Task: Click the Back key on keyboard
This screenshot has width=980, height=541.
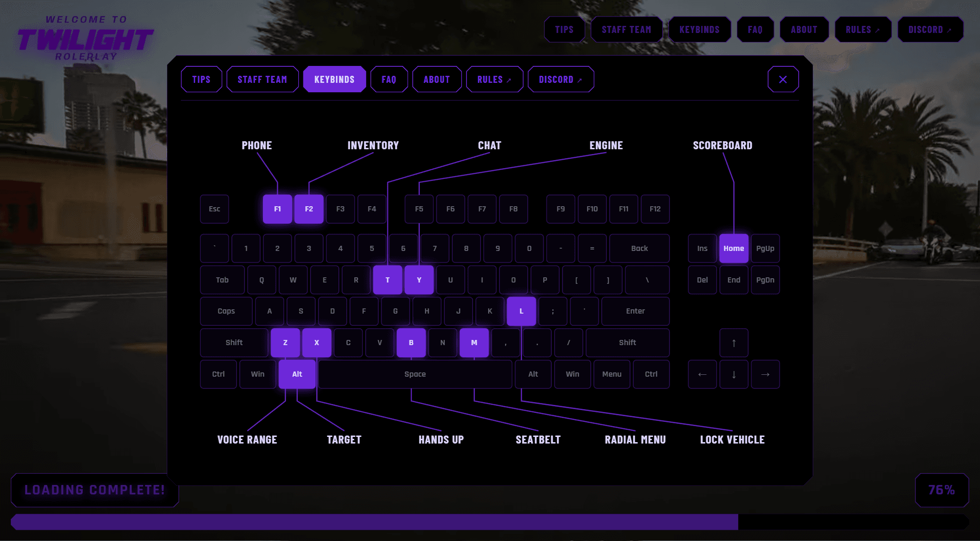Action: click(639, 248)
